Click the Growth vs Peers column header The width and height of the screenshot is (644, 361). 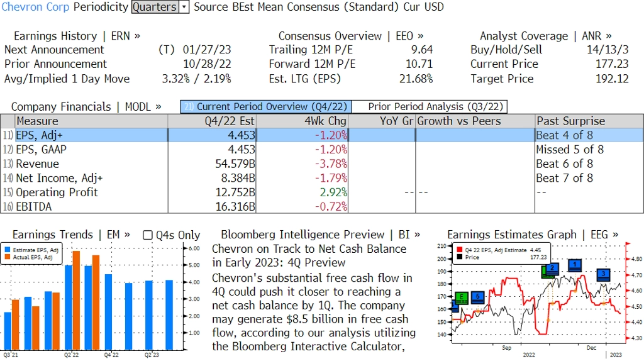pos(475,121)
